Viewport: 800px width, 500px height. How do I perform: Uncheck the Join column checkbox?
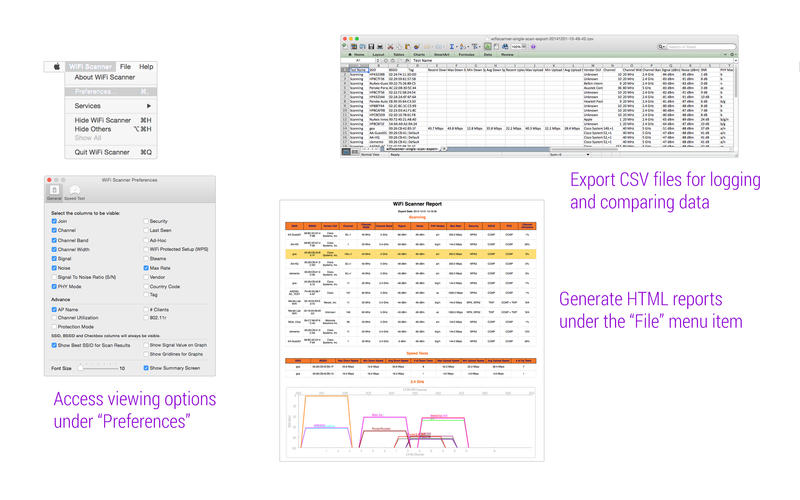[54, 221]
